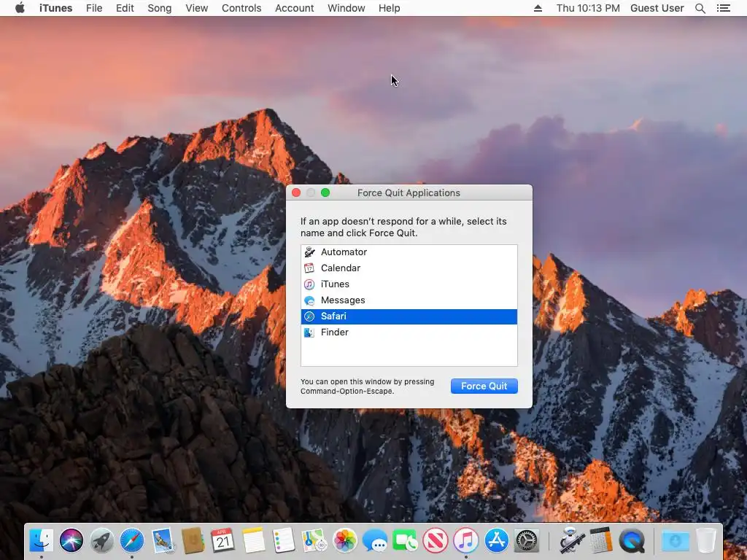
Task: Open Notification Center list icon
Action: coord(723,8)
